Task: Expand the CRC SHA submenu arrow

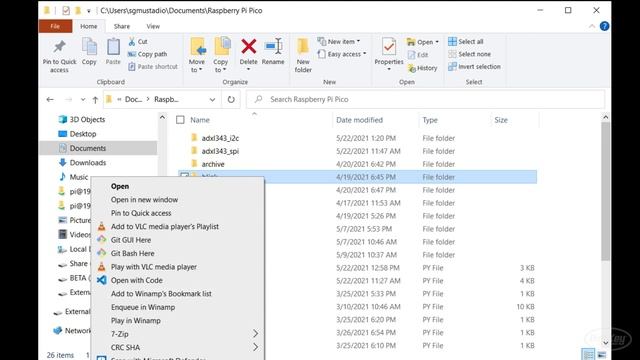Action: click(256, 347)
